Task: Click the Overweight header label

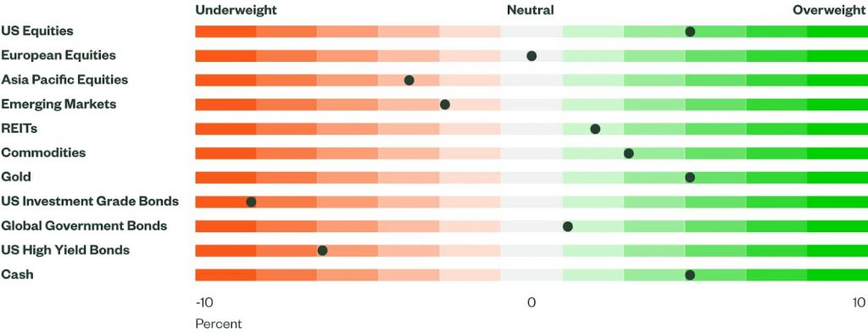Action: pyautogui.click(x=829, y=10)
